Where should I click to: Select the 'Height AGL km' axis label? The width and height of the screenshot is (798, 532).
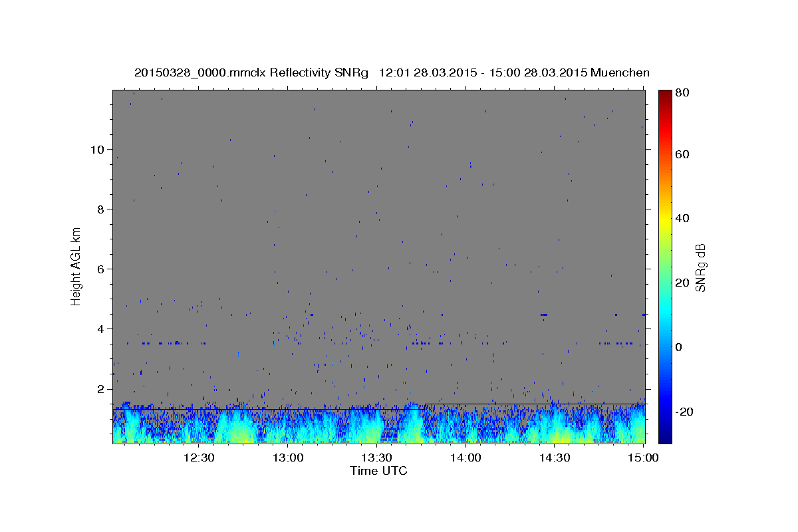76,266
